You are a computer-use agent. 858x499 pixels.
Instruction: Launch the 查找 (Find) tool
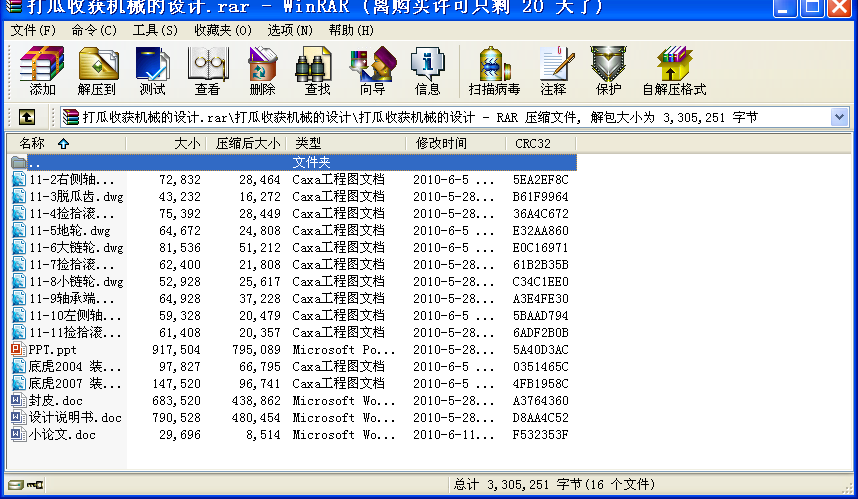click(317, 71)
